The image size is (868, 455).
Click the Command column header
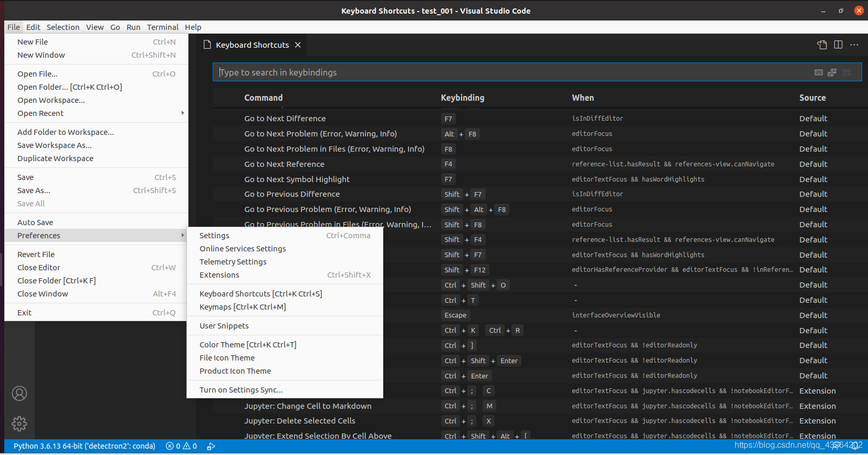point(264,98)
